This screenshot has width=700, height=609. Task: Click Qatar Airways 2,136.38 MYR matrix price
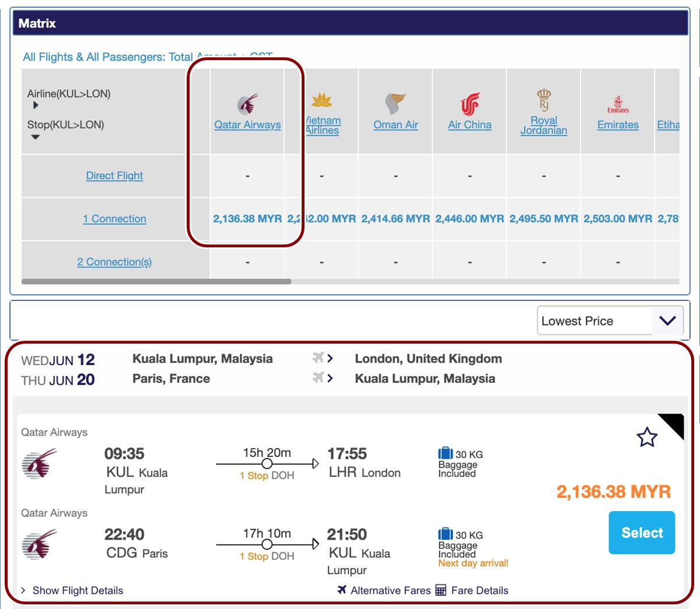(x=247, y=219)
